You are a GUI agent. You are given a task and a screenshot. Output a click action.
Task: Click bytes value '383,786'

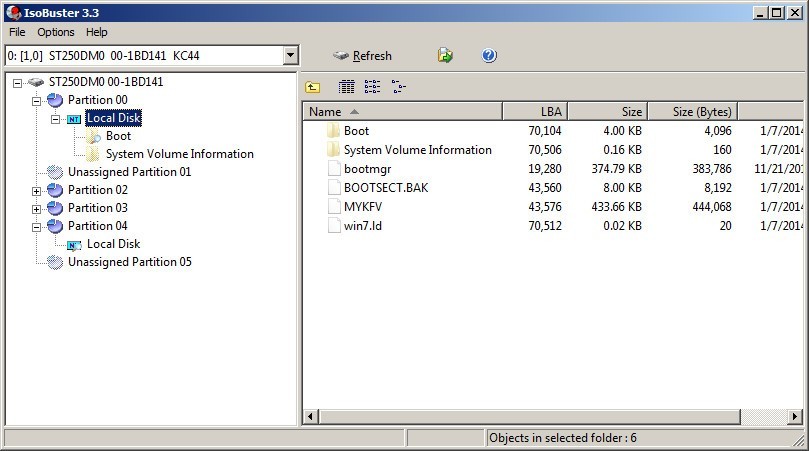pos(712,169)
